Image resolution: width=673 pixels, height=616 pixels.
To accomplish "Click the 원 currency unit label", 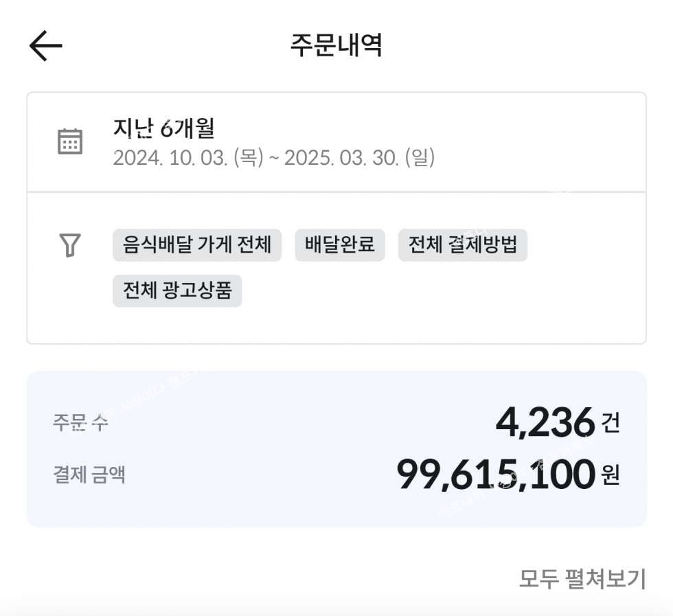I will pyautogui.click(x=611, y=475).
